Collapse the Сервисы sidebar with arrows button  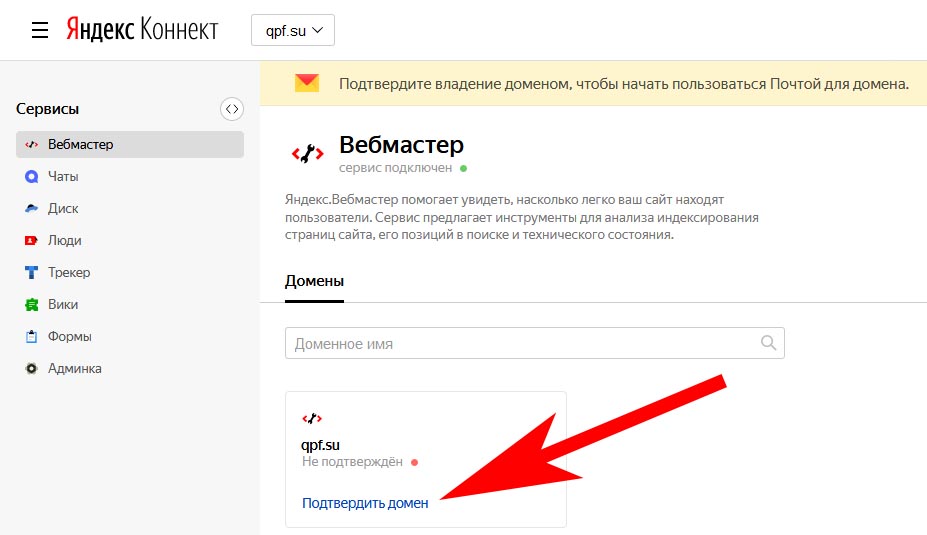(232, 109)
